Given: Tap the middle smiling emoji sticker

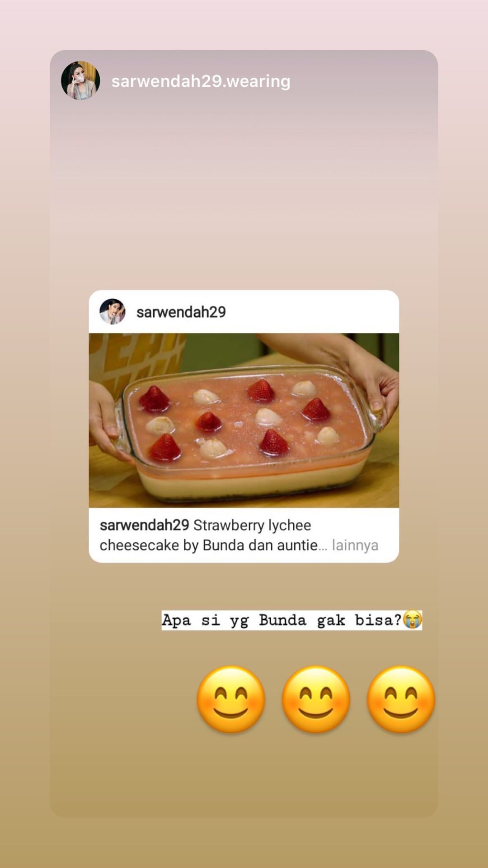Looking at the screenshot, I should [316, 699].
